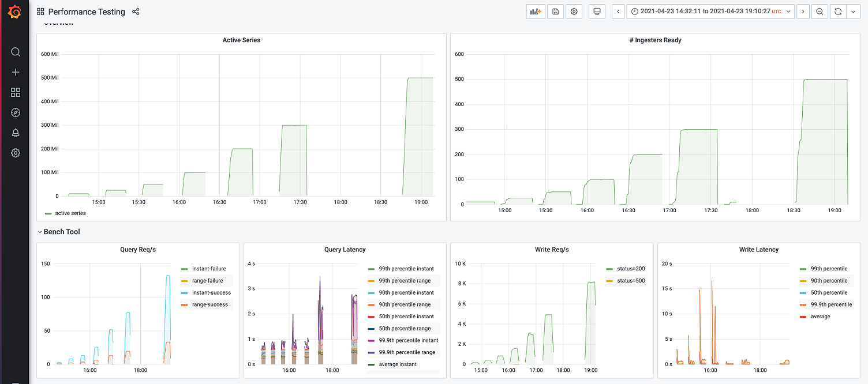Screen dimensions: 868x384
Task: Save the dashboard using the save icon
Action: 555,12
